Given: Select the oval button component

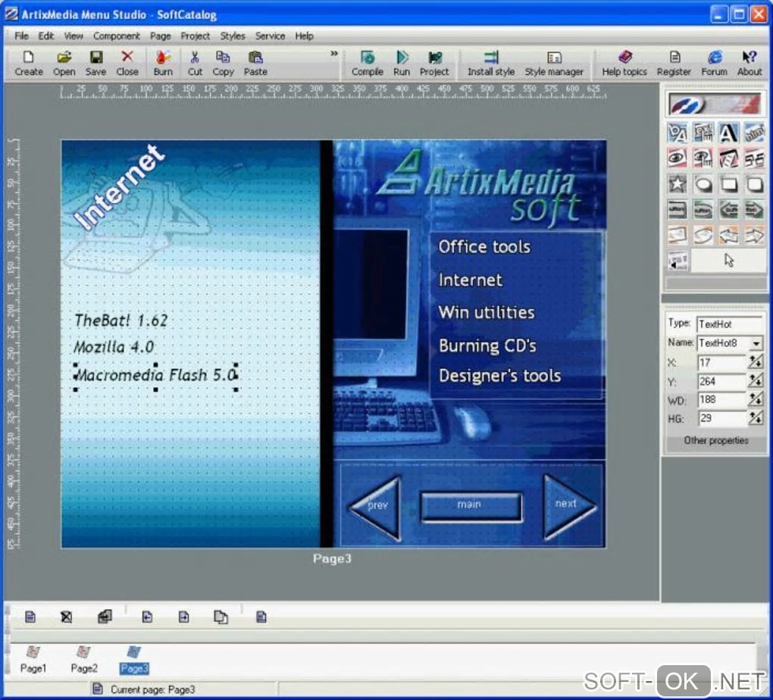Looking at the screenshot, I should point(703,210).
